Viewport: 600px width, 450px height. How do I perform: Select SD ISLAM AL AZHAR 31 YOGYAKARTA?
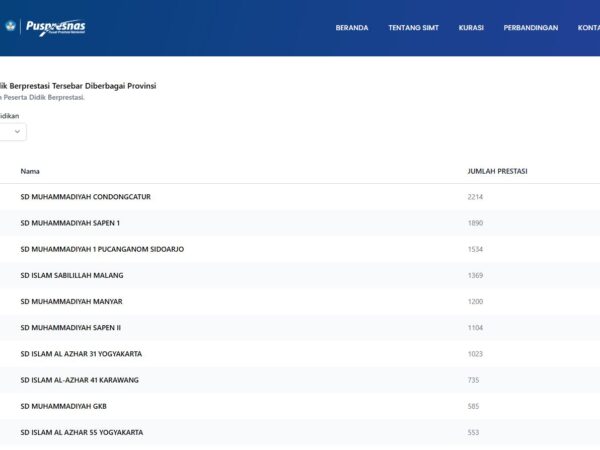point(81,354)
